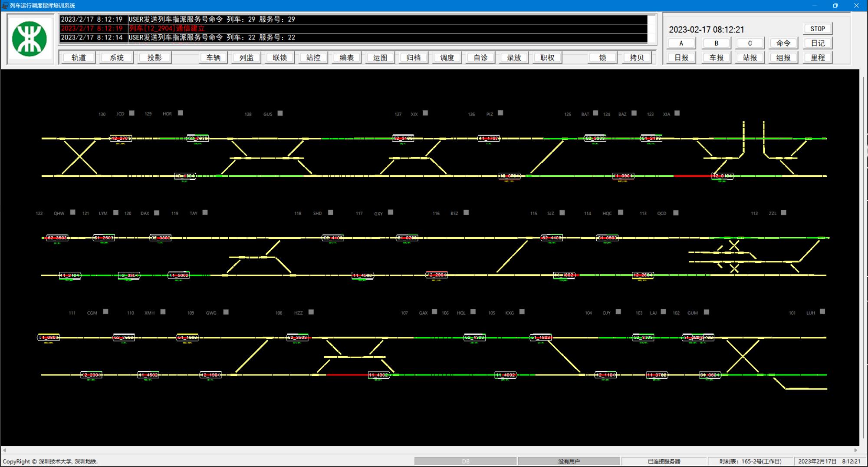
Task: Open the 运图 menu item
Action: [380, 58]
